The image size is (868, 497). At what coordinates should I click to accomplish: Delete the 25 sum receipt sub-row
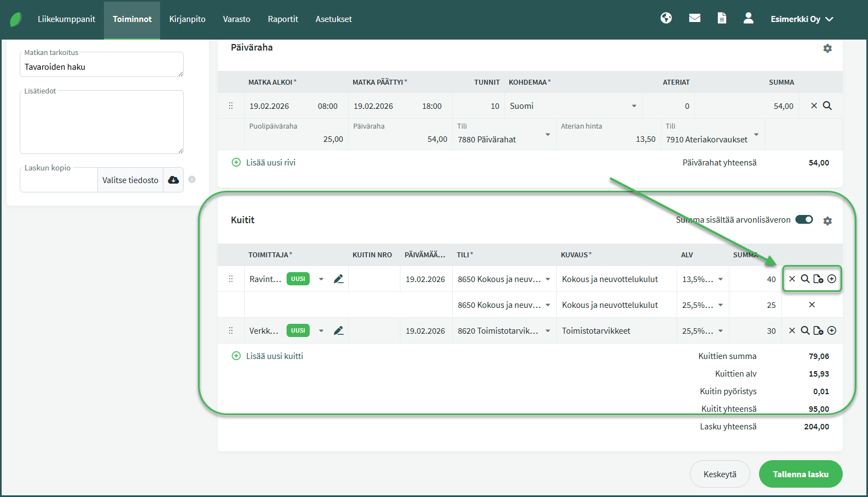click(811, 305)
